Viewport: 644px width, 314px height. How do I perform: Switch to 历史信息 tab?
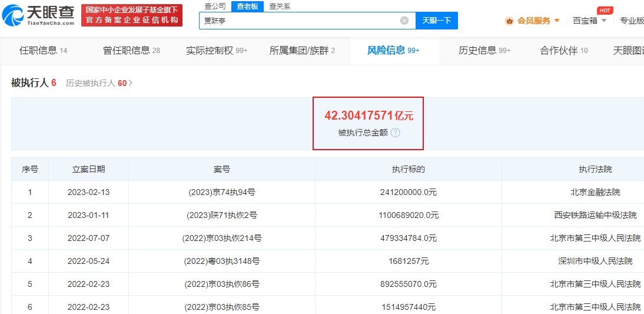point(484,51)
